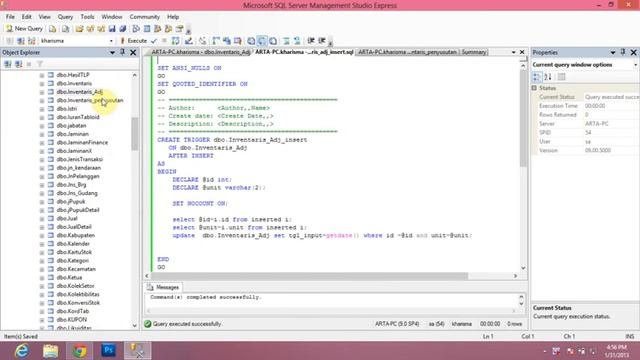Show Object Explorer via toolbar icon
The image size is (640, 360).
[158, 29]
